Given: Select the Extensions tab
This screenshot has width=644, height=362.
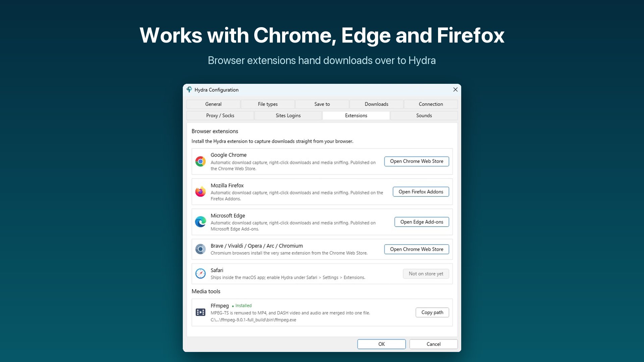Looking at the screenshot, I should [x=356, y=116].
